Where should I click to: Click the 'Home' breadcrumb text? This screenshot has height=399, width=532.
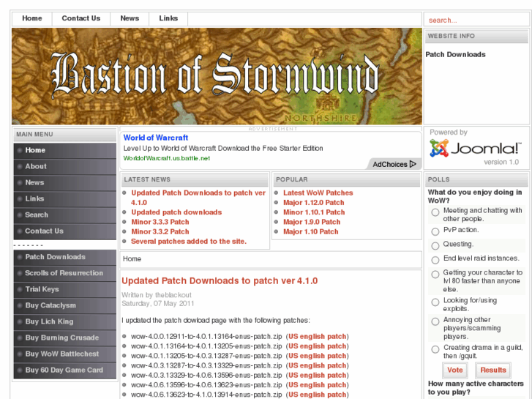[132, 258]
